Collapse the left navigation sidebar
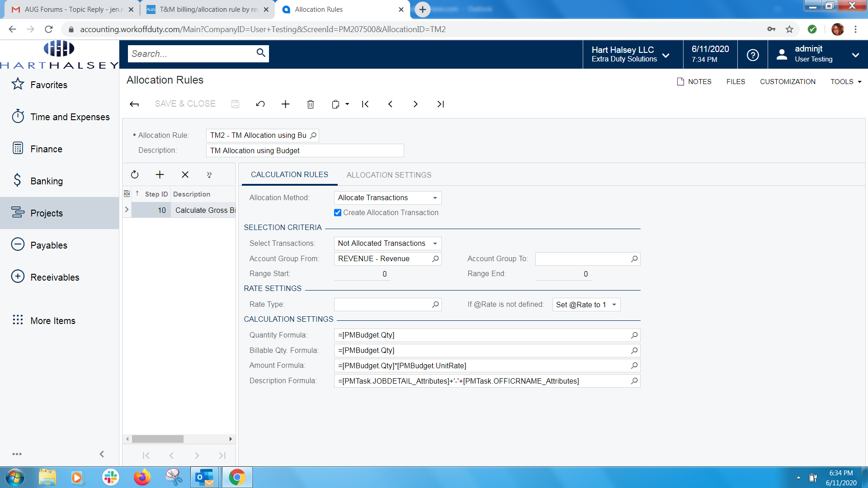The image size is (868, 488). [x=102, y=454]
